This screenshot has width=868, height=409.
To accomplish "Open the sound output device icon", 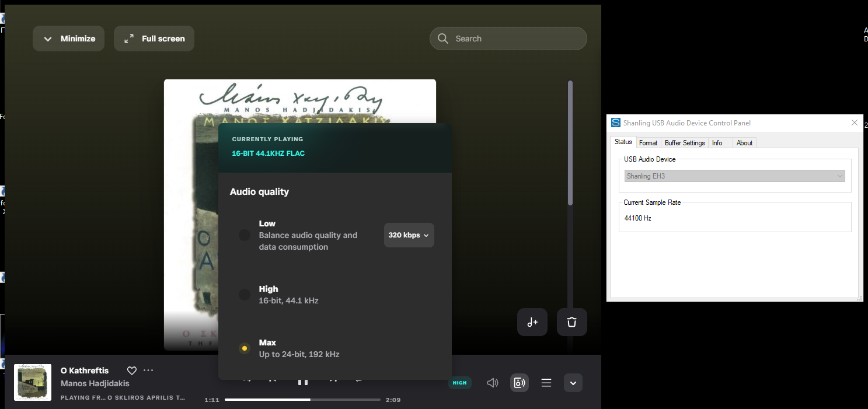I will [519, 383].
